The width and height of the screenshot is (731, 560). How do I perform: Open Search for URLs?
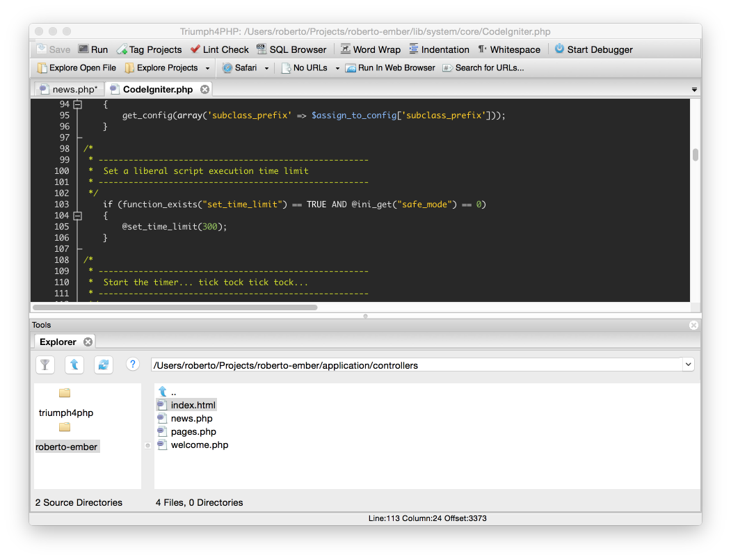point(483,68)
